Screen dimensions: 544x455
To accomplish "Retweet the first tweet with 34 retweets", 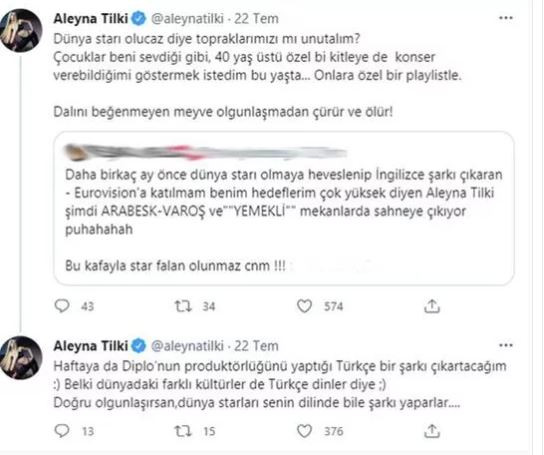I will 183,306.
